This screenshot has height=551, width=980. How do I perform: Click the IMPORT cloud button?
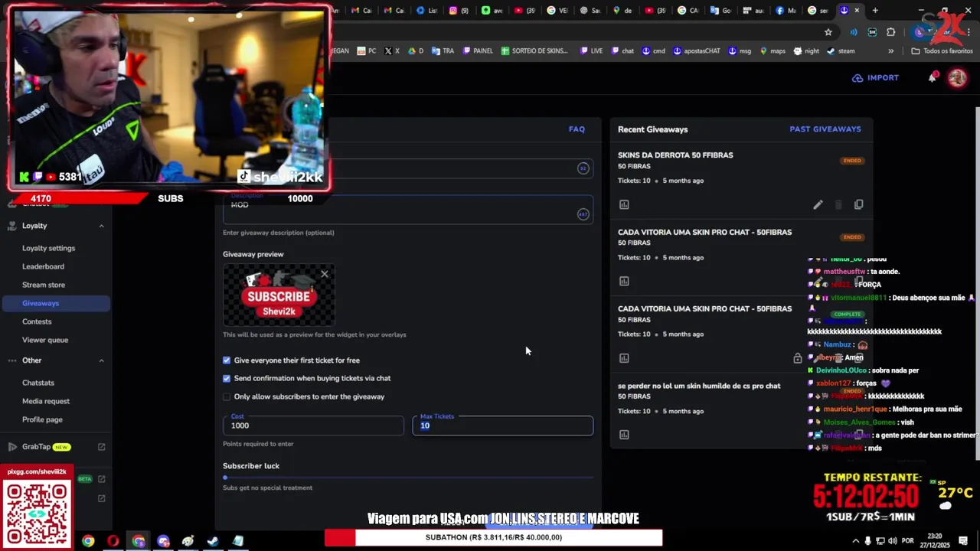point(875,77)
